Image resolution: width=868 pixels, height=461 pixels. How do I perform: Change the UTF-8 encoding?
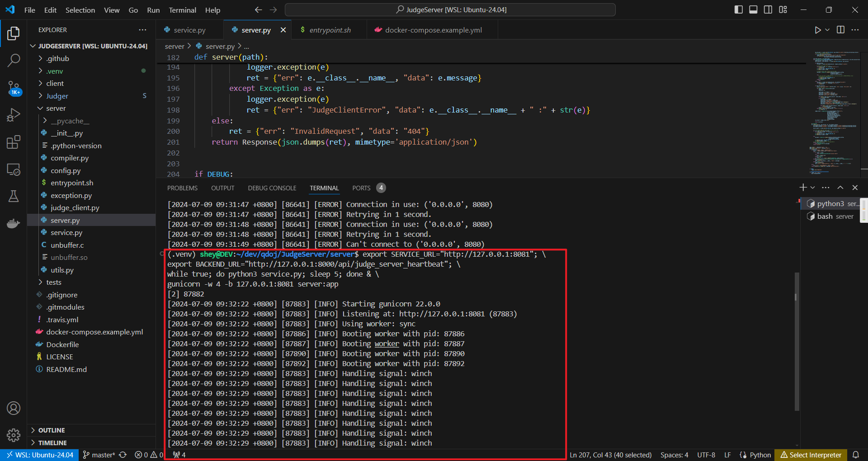click(706, 455)
